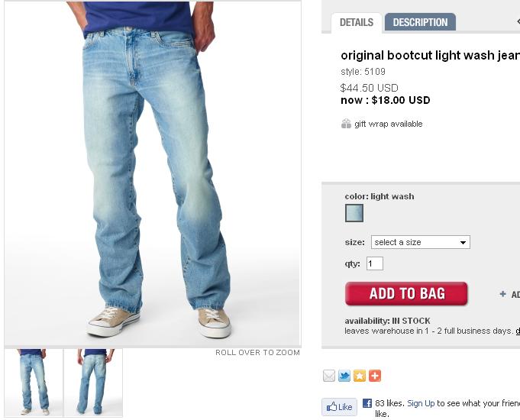Image resolution: width=520 pixels, height=420 pixels.
Task: Click the Sign Up link
Action: pyautogui.click(x=421, y=403)
